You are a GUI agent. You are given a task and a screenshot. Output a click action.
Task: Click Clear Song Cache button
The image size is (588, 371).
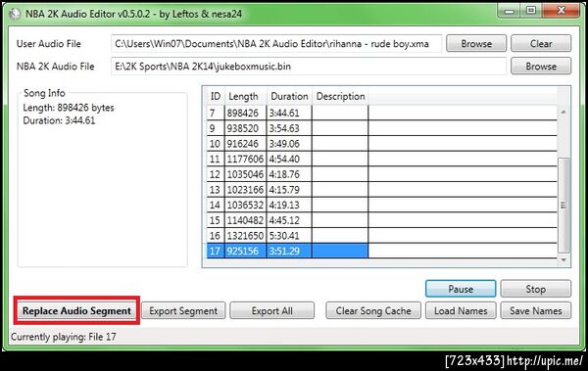tap(373, 310)
